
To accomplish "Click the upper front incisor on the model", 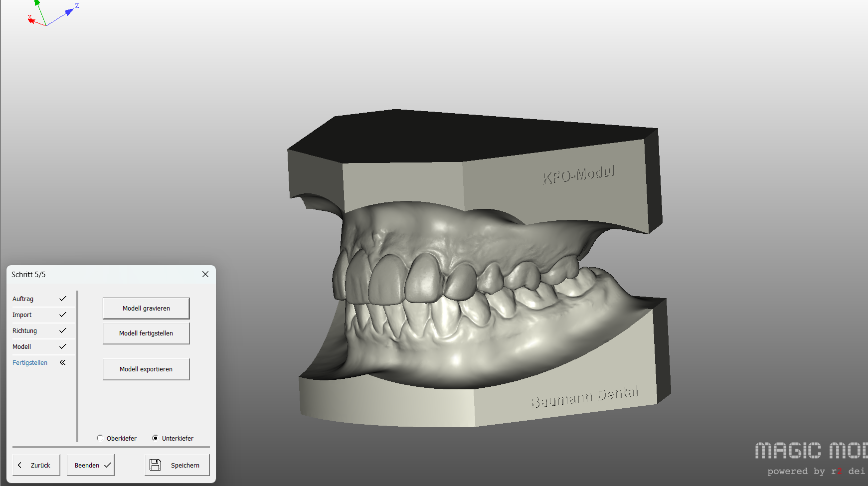I will [423, 278].
